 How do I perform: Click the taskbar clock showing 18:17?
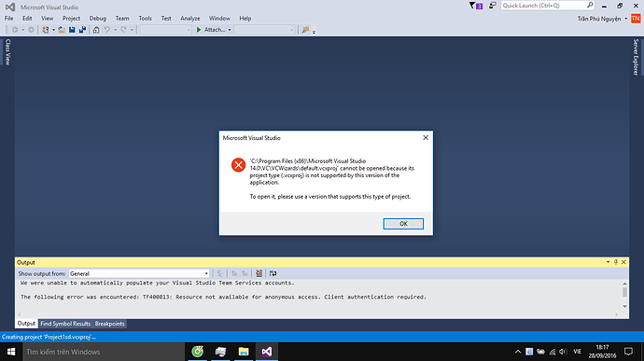pos(602,352)
